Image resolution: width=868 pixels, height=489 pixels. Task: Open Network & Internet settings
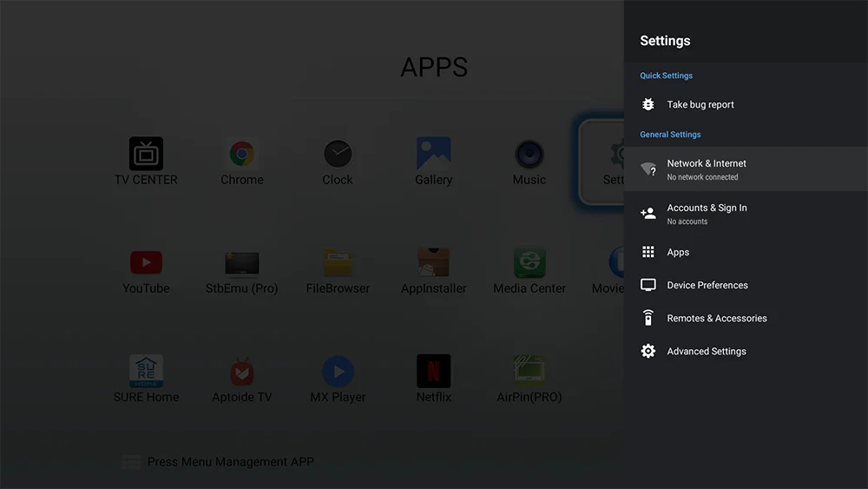pyautogui.click(x=746, y=169)
